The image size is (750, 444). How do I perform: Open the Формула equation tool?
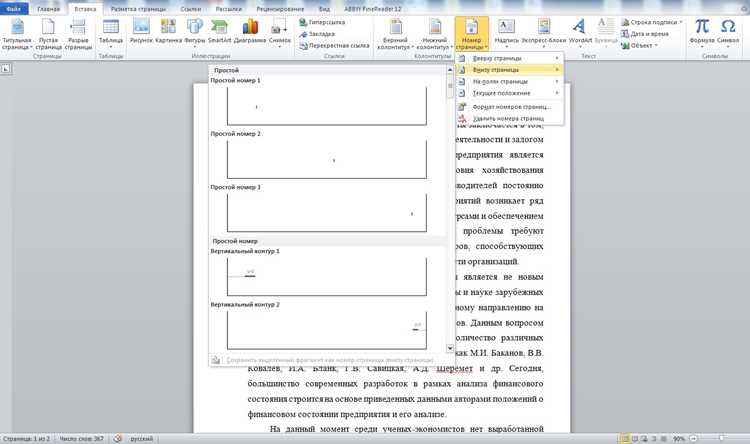click(702, 33)
